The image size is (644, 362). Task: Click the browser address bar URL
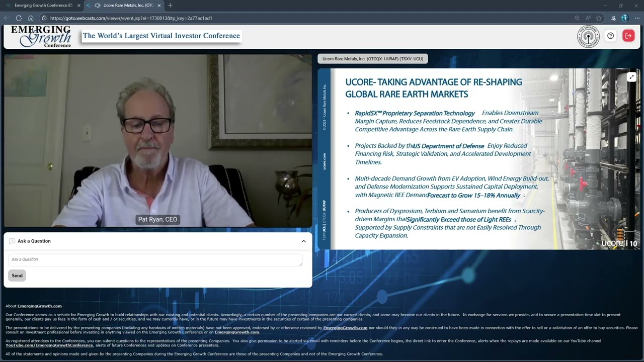[x=131, y=18]
